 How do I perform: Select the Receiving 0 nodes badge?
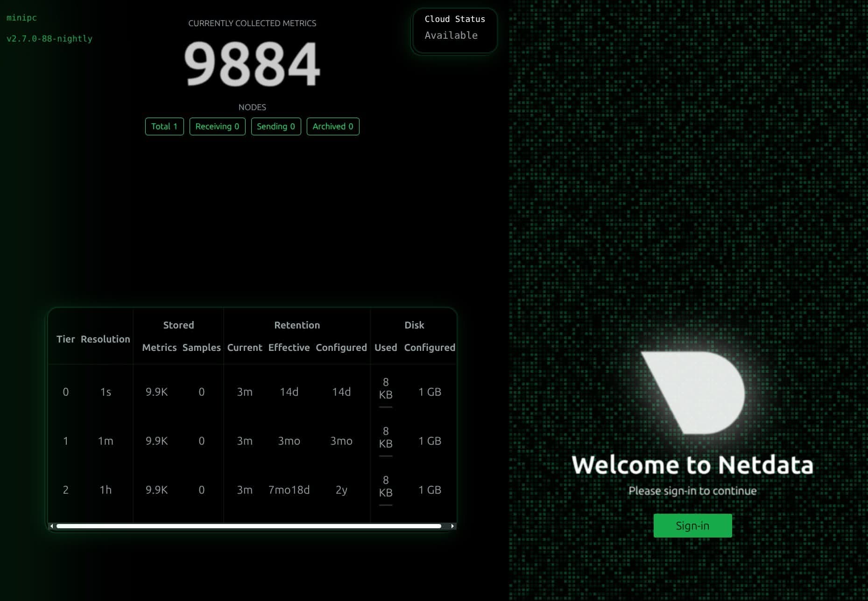click(217, 126)
